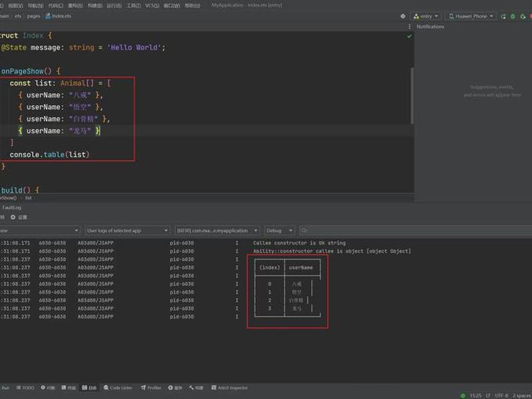The height and width of the screenshot is (399, 532).
Task: Click the onPageShow() method line
Action: (31, 71)
